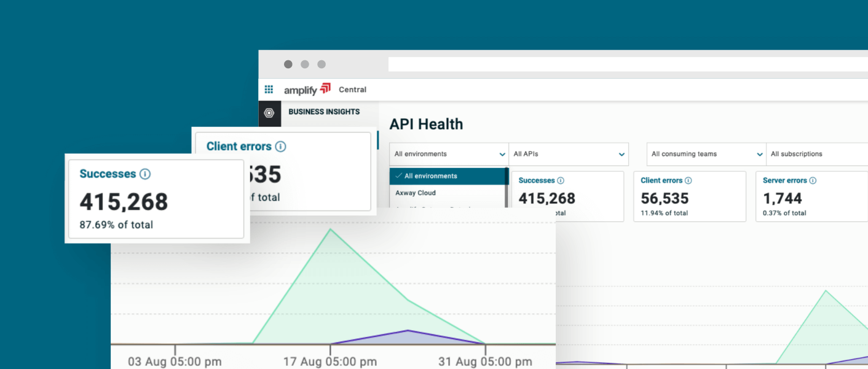Expand the All environments dropdown
Image resolution: width=868 pixels, height=369 pixels.
(449, 154)
